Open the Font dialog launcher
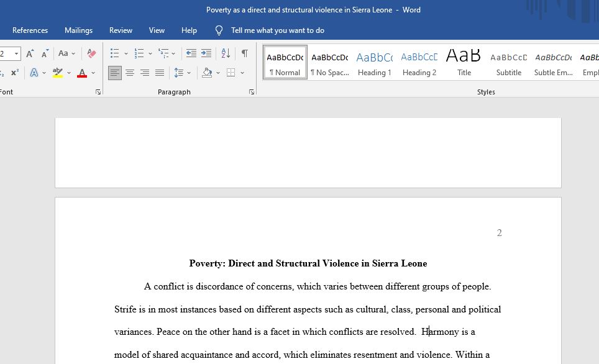The width and height of the screenshot is (599, 364). click(98, 92)
